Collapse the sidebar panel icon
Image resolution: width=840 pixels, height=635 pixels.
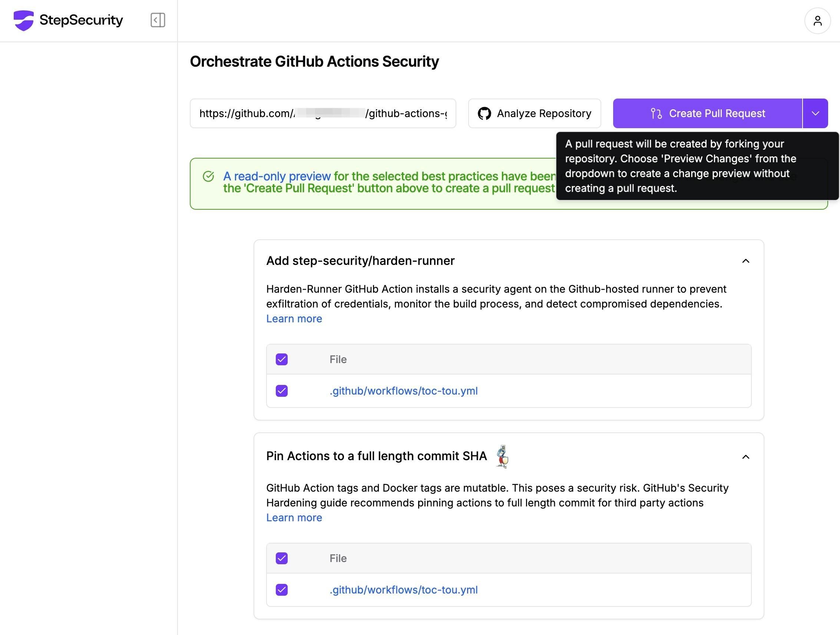(158, 20)
